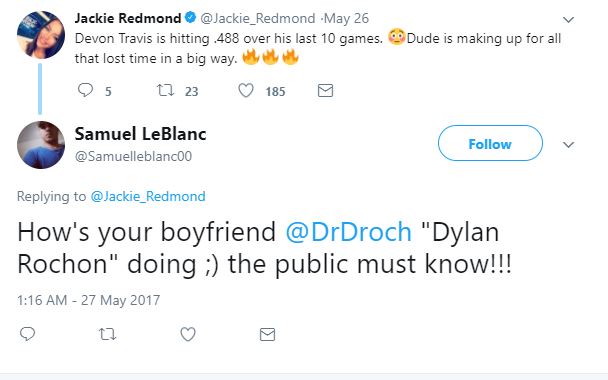Open options chevron on Jackie Redmond's tweet
Image resolution: width=608 pixels, height=380 pixels.
[x=568, y=19]
